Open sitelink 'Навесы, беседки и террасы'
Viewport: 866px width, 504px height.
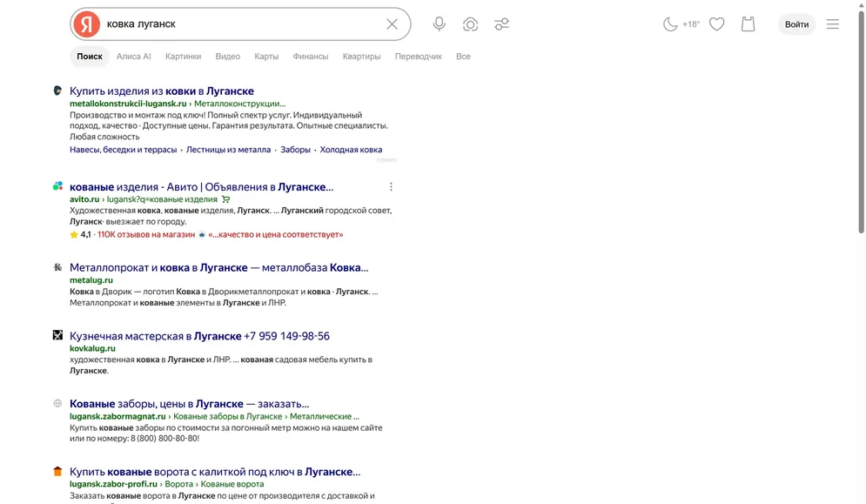[x=124, y=150]
